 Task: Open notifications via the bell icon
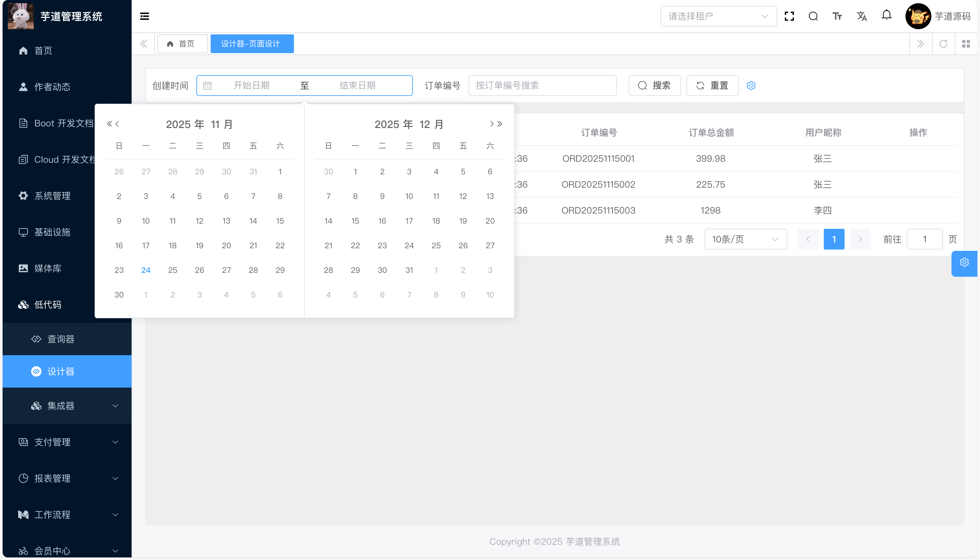pyautogui.click(x=887, y=15)
